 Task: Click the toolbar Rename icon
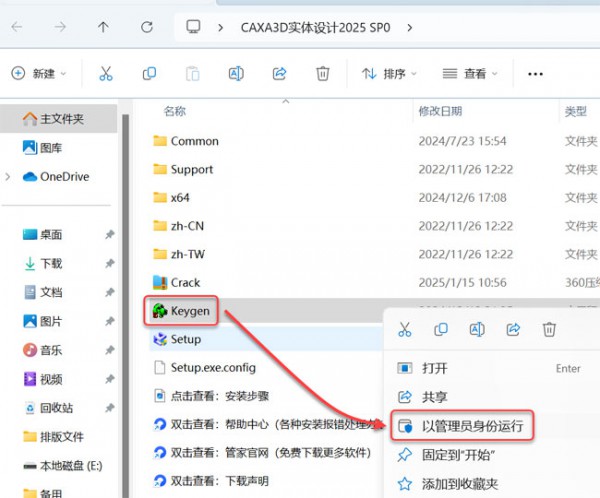236,73
